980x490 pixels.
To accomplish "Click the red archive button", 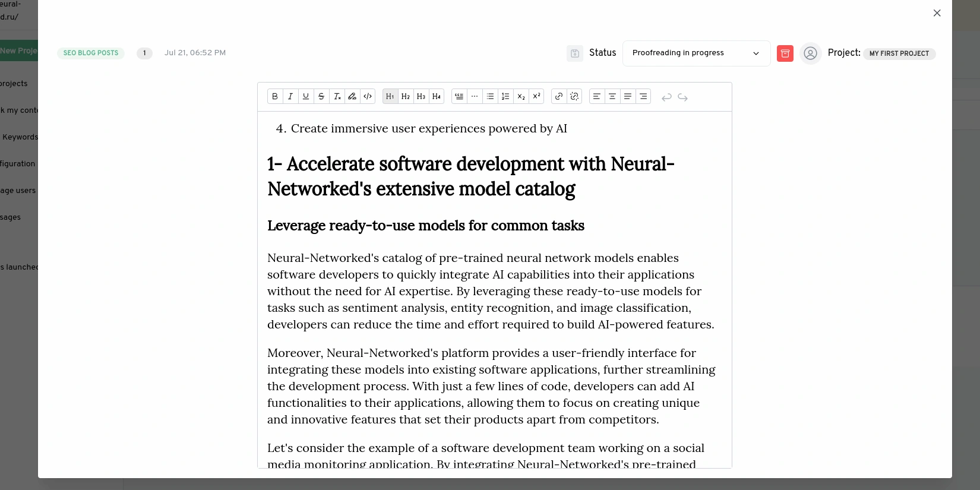I will pyautogui.click(x=785, y=53).
